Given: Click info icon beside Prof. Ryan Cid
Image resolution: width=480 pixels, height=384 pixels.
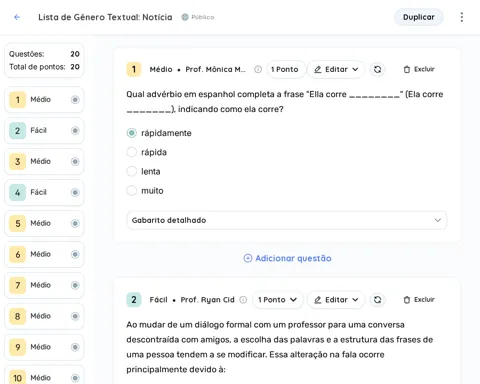Looking at the screenshot, I should (x=243, y=300).
